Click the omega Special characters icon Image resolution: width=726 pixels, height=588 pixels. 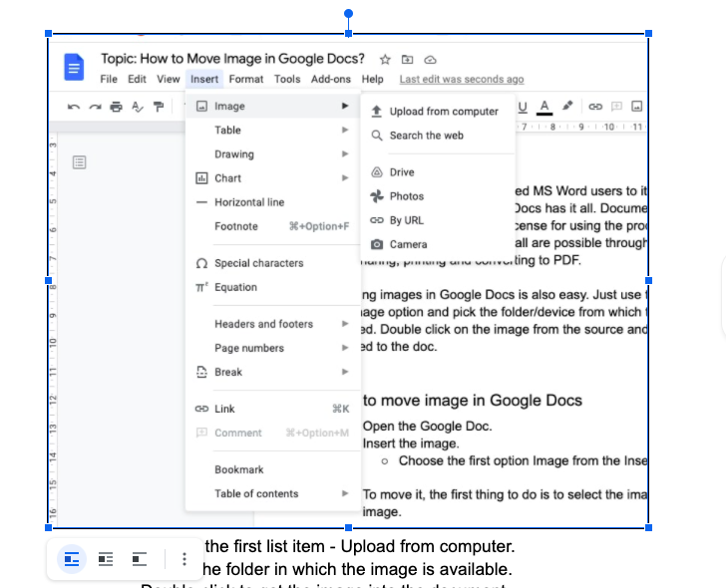(201, 263)
